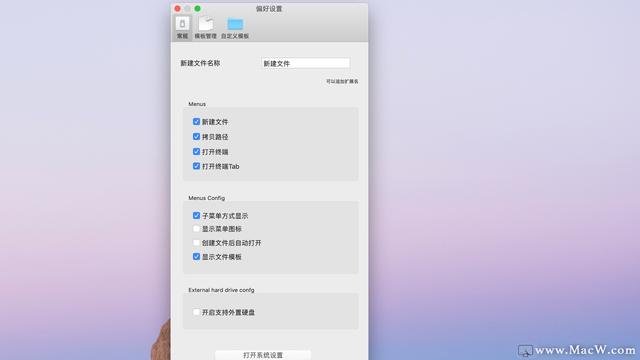The height and width of the screenshot is (360, 640).
Task: Toggle the 打开终端 checkbox
Action: (x=196, y=151)
